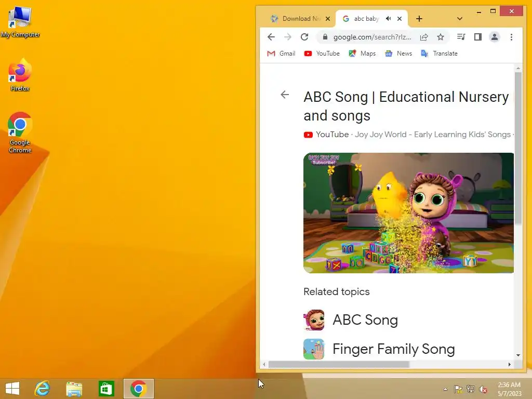Screen dimensions: 532x399
Task: Click the horizontal scrollbar thumb
Action: click(339, 364)
